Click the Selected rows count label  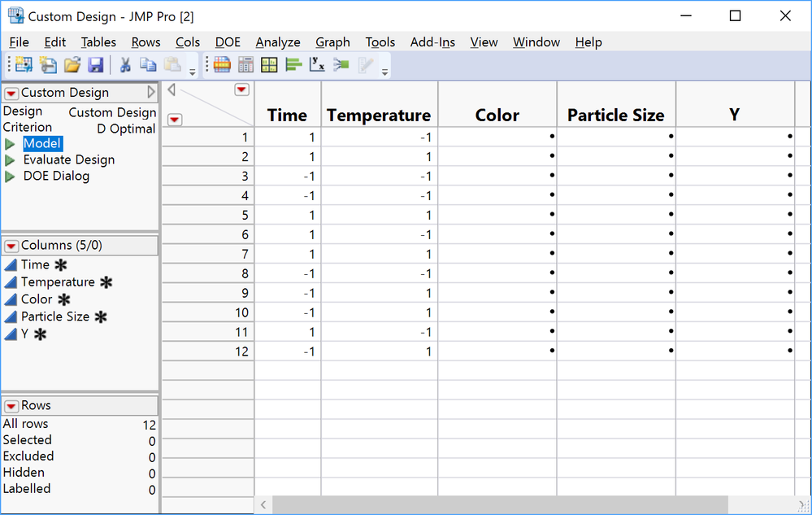click(x=28, y=440)
